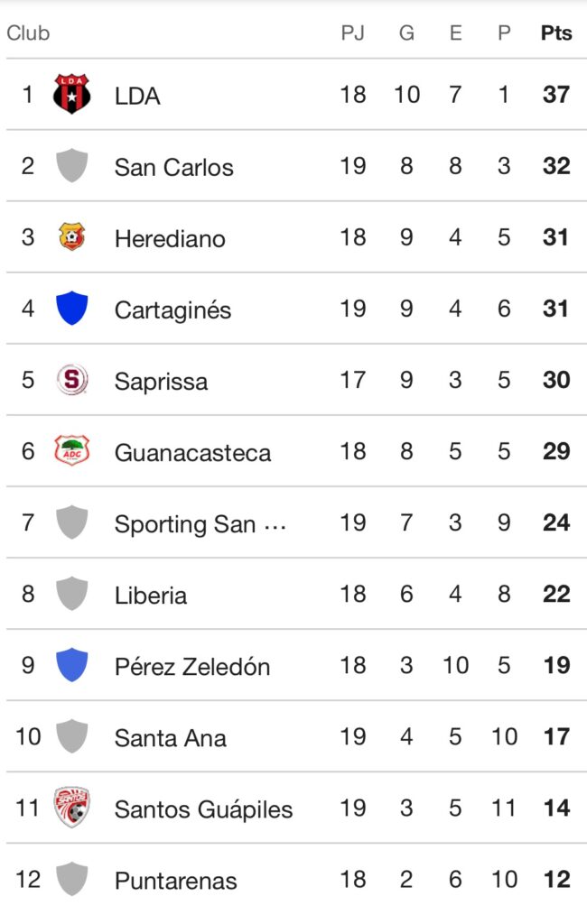Click the Club column header

[x=28, y=33]
